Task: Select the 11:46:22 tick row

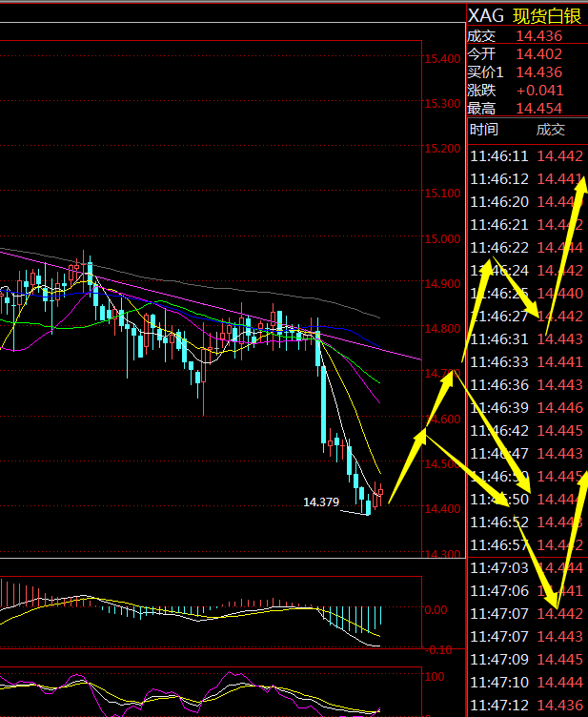Action: 527,247
